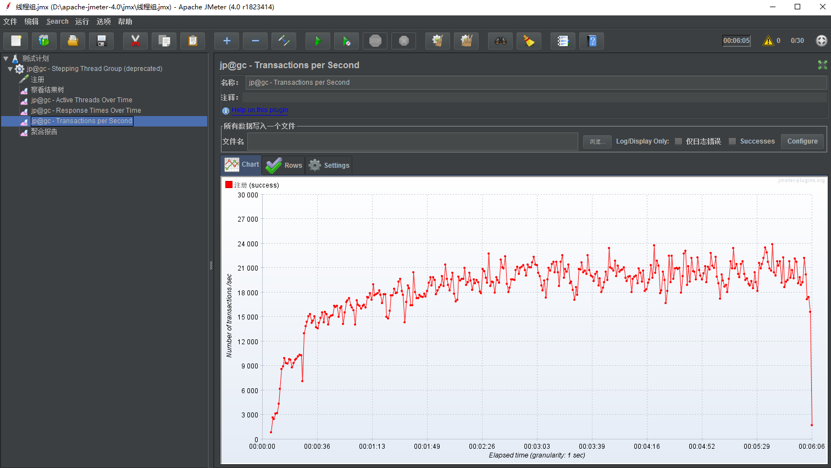This screenshot has height=469, width=831.
Task: Click the 文件名 filename input field
Action: coord(412,141)
